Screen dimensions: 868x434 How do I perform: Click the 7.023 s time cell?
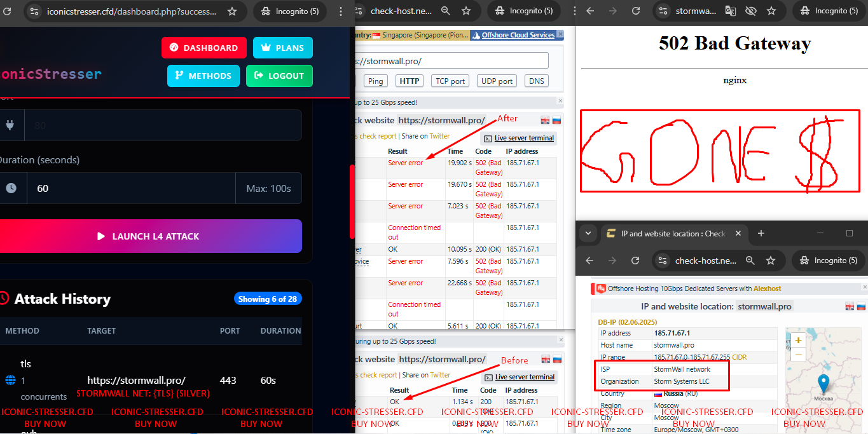(459, 206)
